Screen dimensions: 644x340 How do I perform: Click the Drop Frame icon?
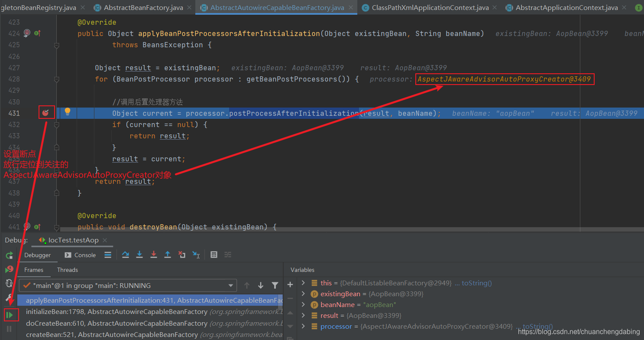[x=182, y=255]
